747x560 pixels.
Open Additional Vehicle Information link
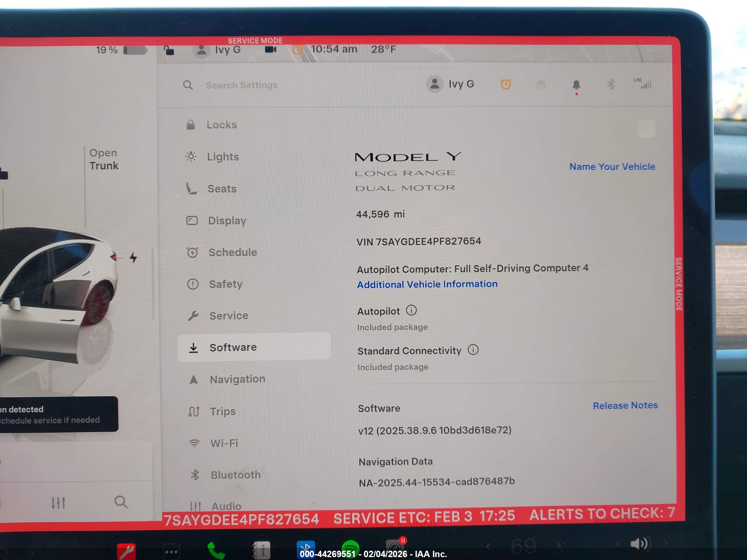pyautogui.click(x=427, y=284)
